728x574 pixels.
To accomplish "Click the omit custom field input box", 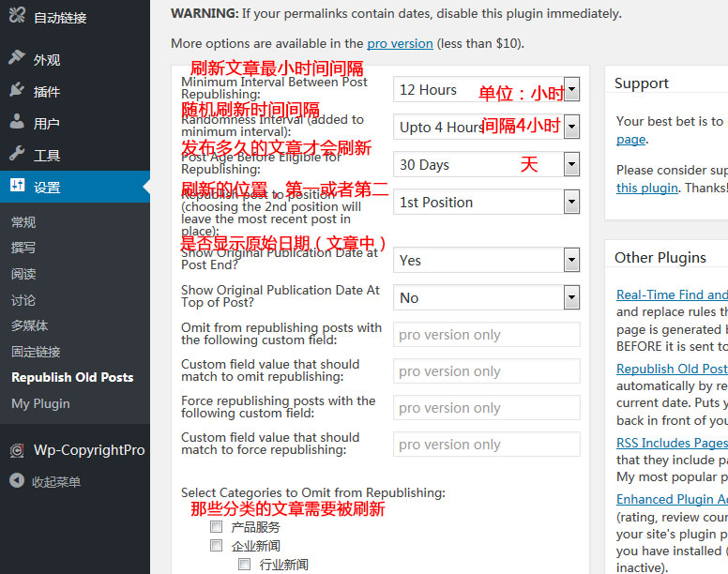I will tap(486, 335).
